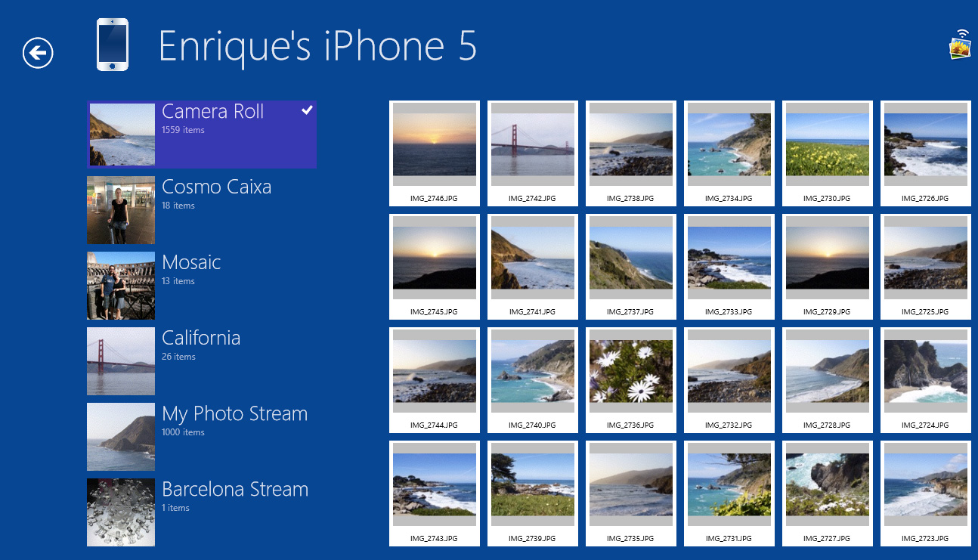Select photo IMG_2741.JPG
This screenshot has width=978, height=560.
(533, 267)
